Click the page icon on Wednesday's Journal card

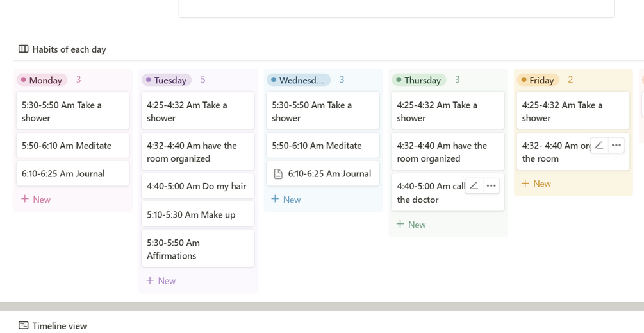point(278,174)
